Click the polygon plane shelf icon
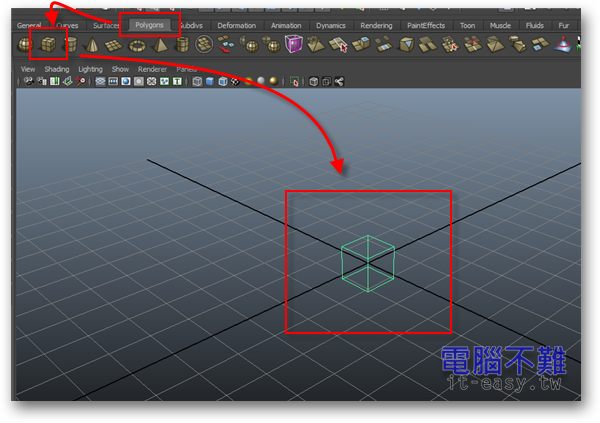Screen dimensions: 600x423 click(x=113, y=44)
